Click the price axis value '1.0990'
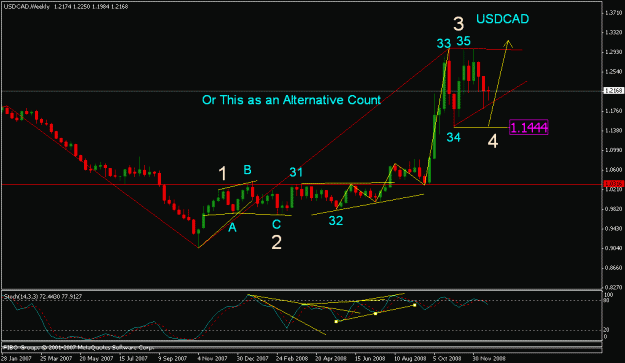The width and height of the screenshot is (625, 363). (x=614, y=150)
